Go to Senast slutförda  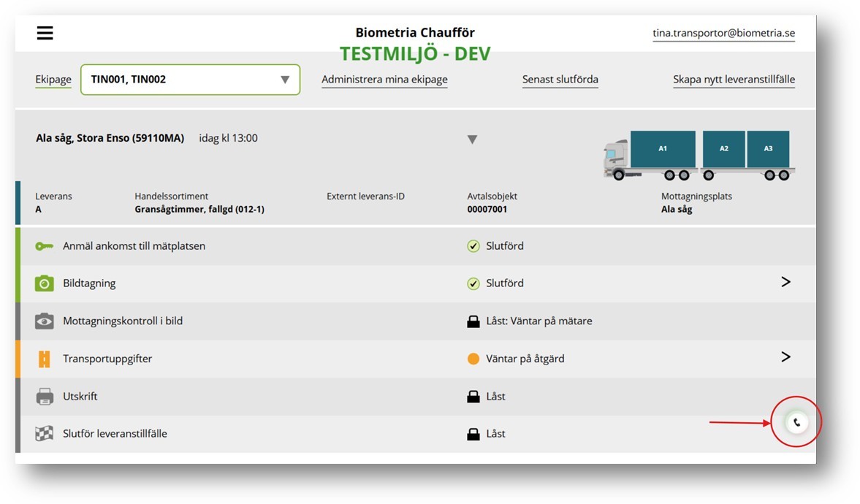pyautogui.click(x=560, y=80)
